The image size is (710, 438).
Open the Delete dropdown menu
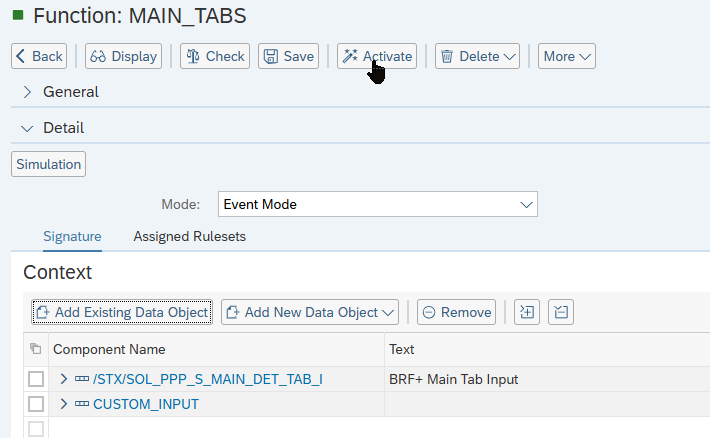[x=478, y=56]
